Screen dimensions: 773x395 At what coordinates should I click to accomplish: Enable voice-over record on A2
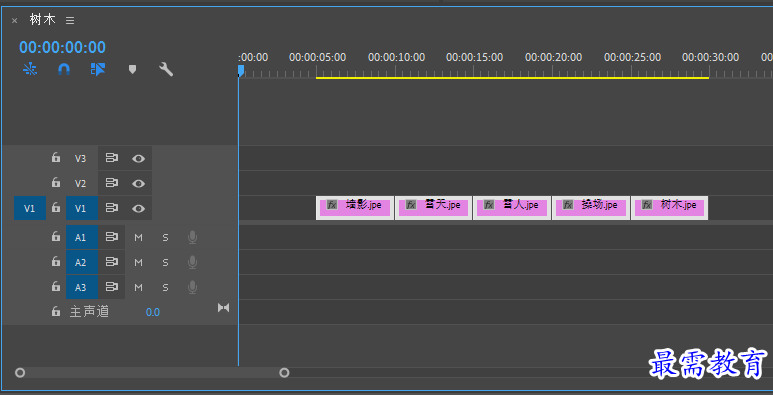[192, 262]
